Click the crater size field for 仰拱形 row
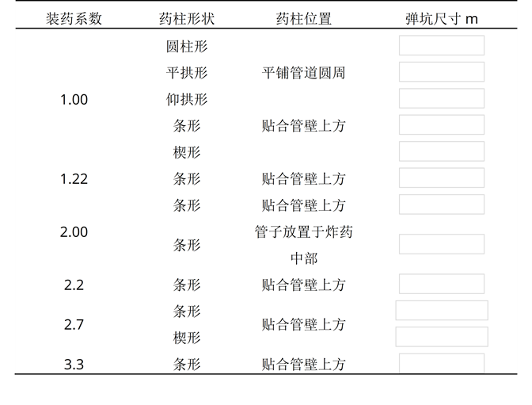532x405 pixels. tap(442, 98)
